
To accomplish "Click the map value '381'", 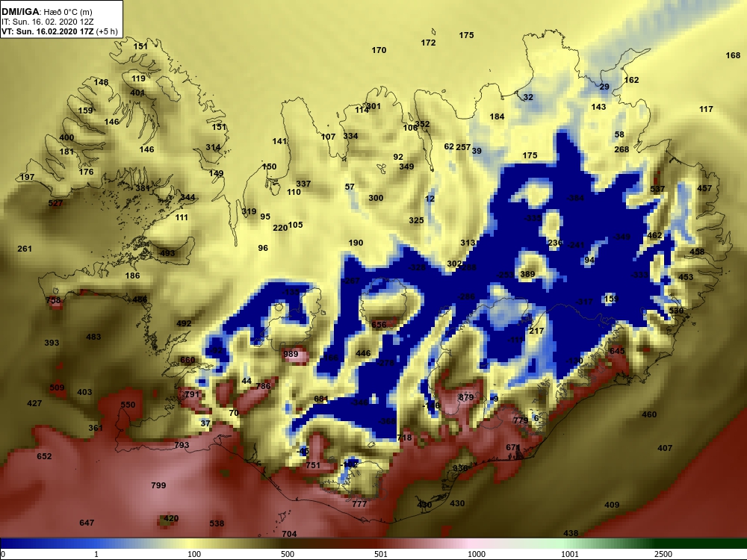I will (x=143, y=187).
